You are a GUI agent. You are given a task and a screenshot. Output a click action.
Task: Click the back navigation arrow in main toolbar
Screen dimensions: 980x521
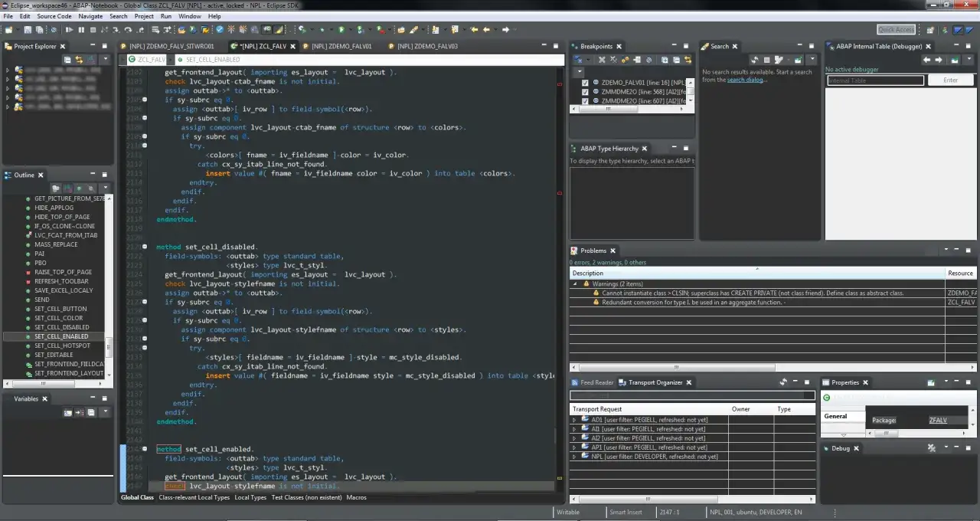point(485,30)
